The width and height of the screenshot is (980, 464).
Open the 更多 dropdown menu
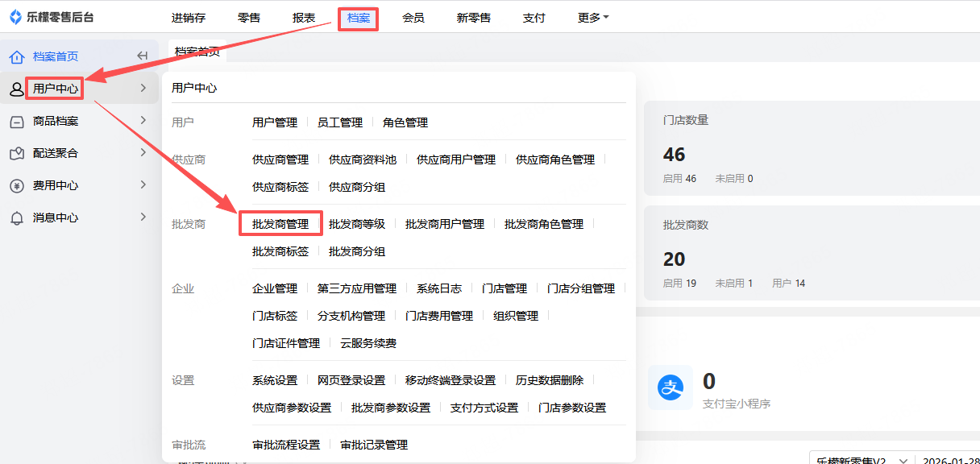point(593,18)
